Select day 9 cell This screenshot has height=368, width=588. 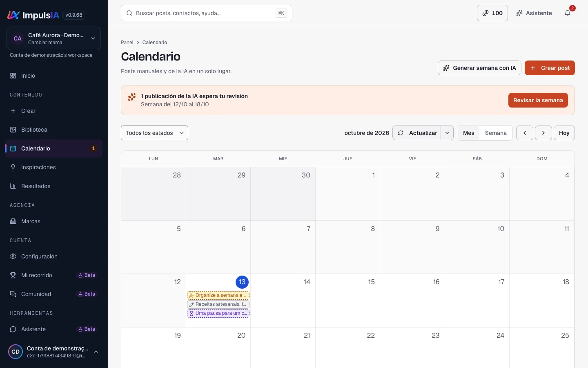412,247
